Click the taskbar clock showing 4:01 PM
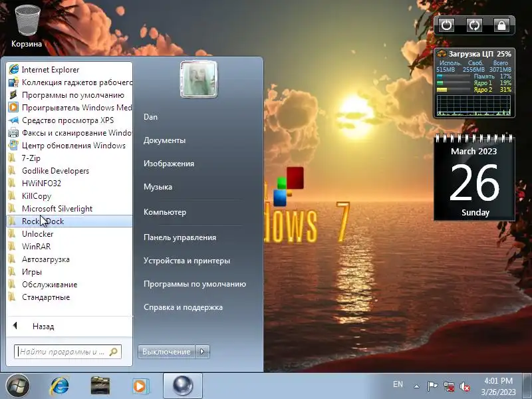Viewport: 532px width, 399px height. (x=498, y=386)
